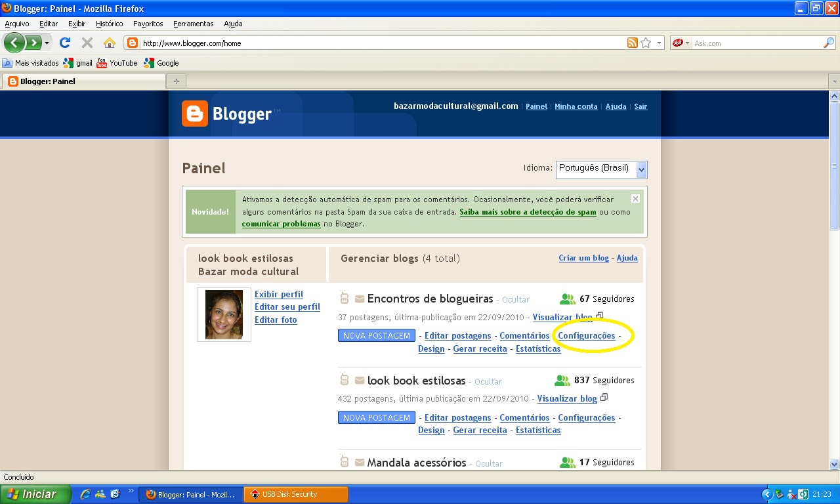
Task: Click the profile photo thumbnail
Action: [224, 314]
